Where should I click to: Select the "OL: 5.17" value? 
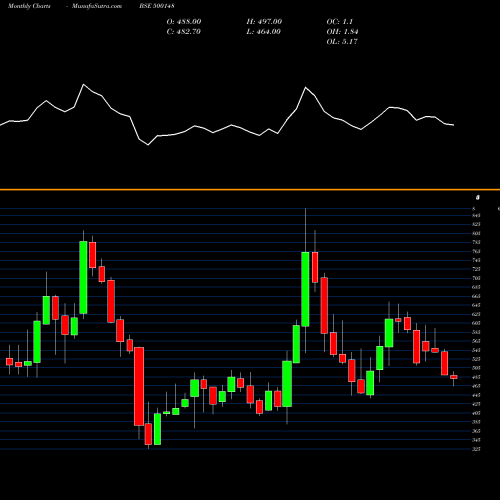pyautogui.click(x=342, y=42)
